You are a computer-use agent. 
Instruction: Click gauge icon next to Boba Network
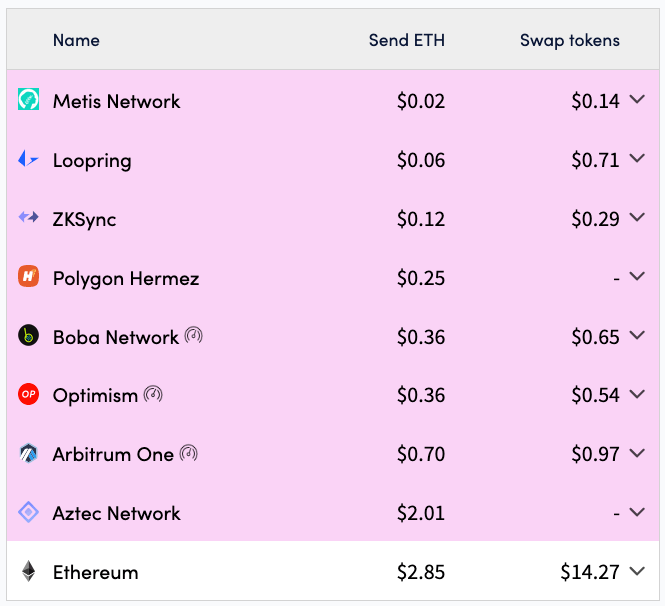tap(193, 335)
